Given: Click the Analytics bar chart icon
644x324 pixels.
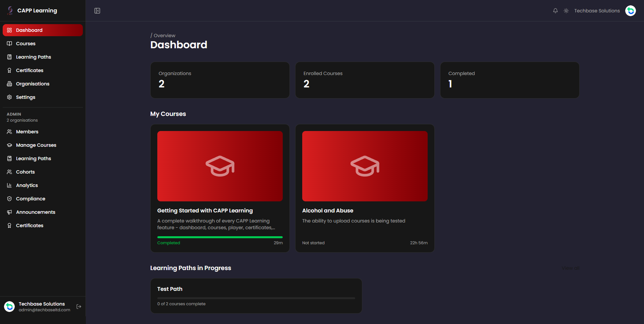Looking at the screenshot, I should pyautogui.click(x=9, y=185).
